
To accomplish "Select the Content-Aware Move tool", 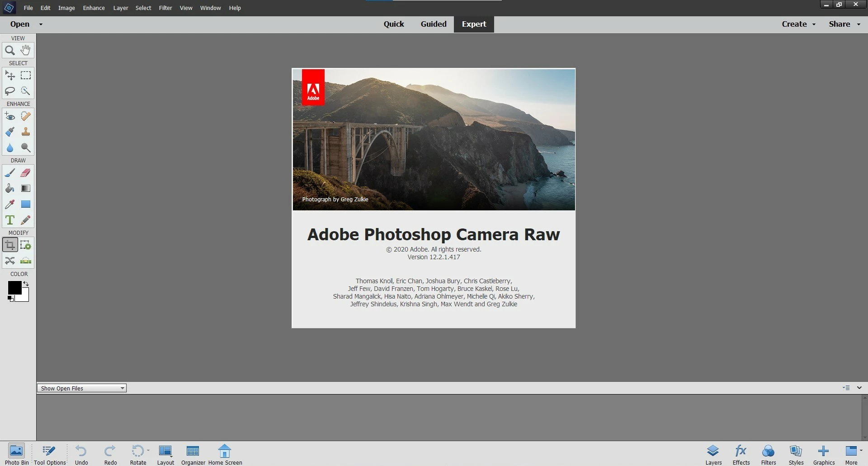I will coord(10,261).
